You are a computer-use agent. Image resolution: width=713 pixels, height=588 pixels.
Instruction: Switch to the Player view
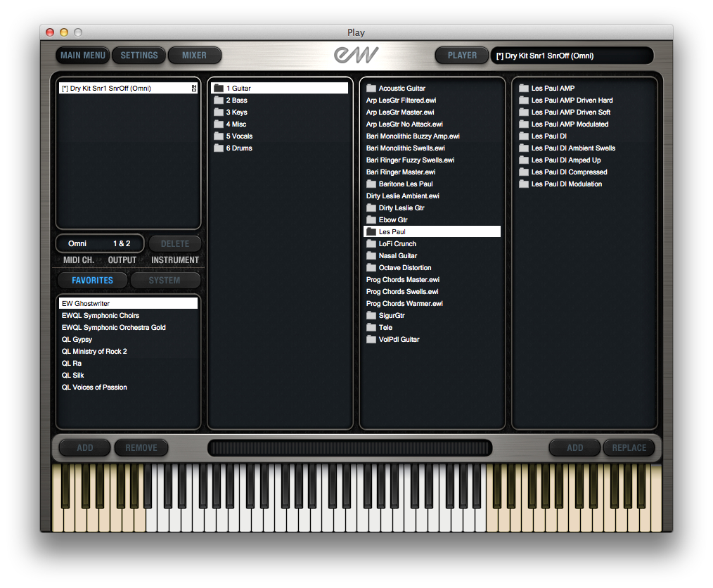click(x=462, y=56)
